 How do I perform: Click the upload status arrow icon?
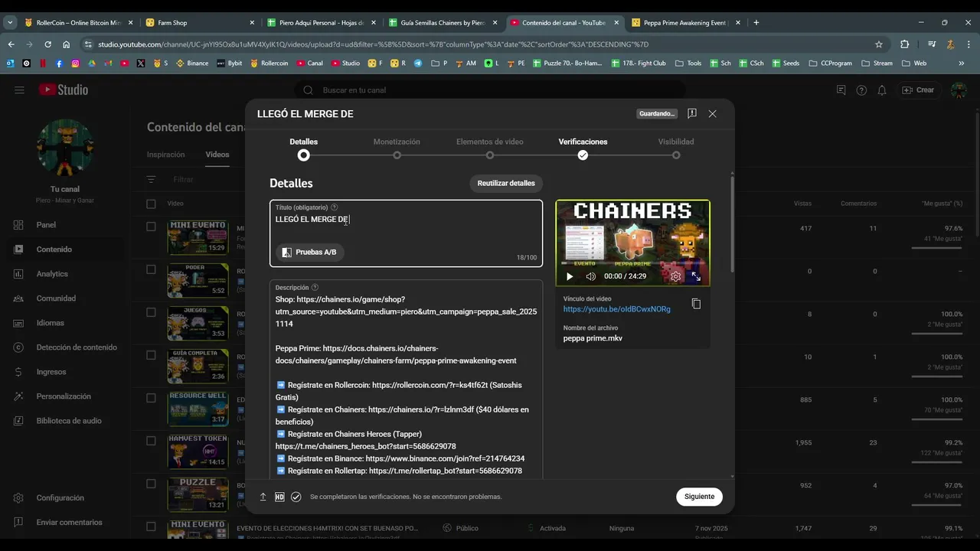point(263,497)
